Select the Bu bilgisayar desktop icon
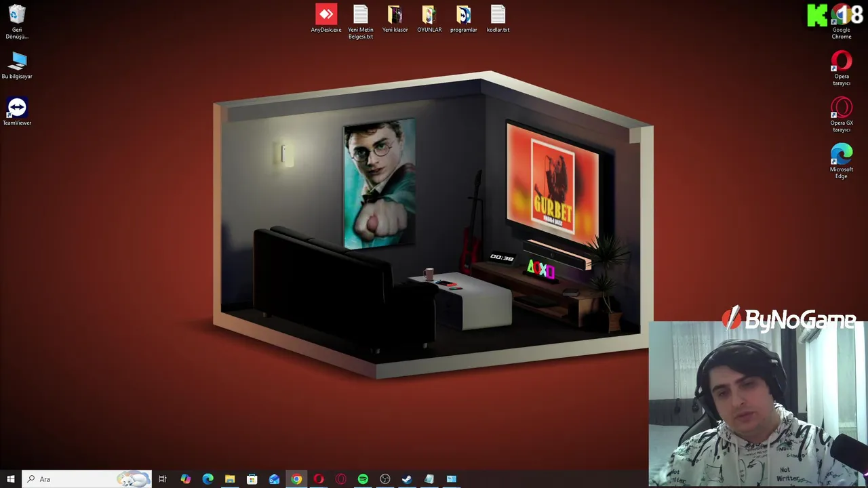Screen dimensions: 868x488 pyautogui.click(x=17, y=66)
